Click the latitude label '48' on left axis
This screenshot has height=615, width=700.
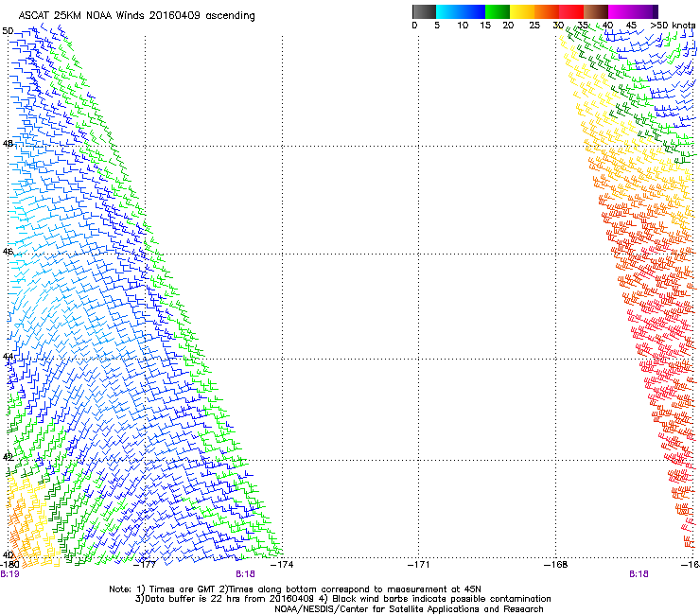coord(8,144)
